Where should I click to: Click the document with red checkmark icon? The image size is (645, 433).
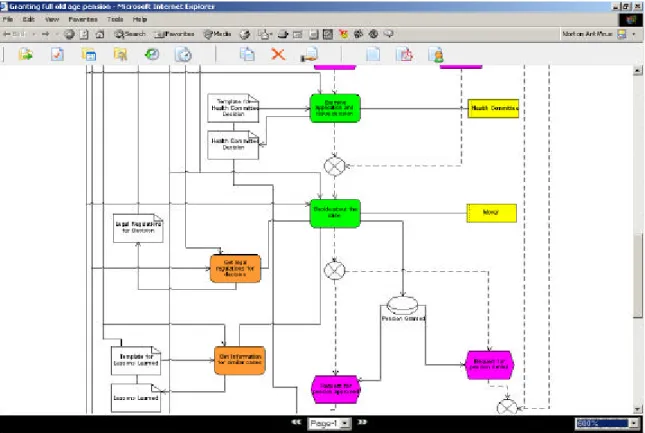coord(57,54)
